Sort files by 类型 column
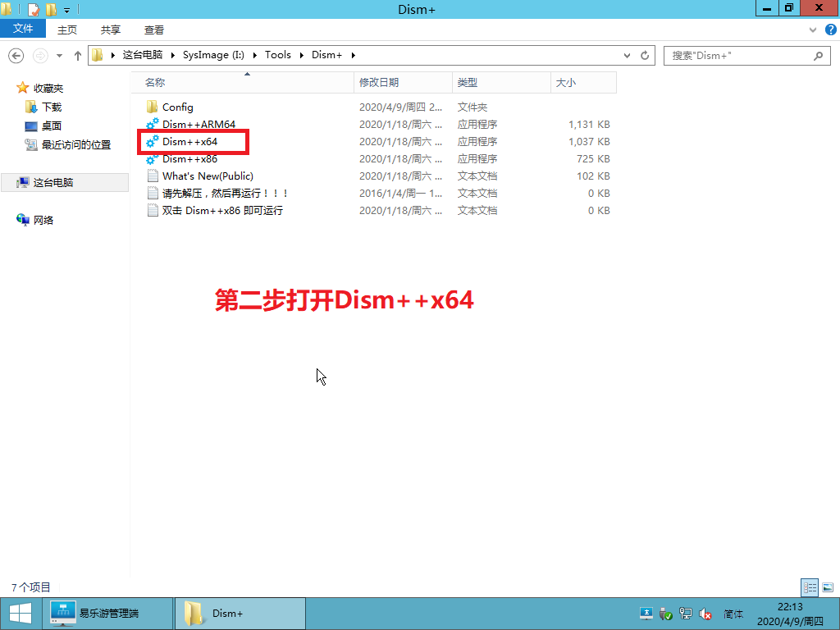The height and width of the screenshot is (630, 840). pos(501,83)
